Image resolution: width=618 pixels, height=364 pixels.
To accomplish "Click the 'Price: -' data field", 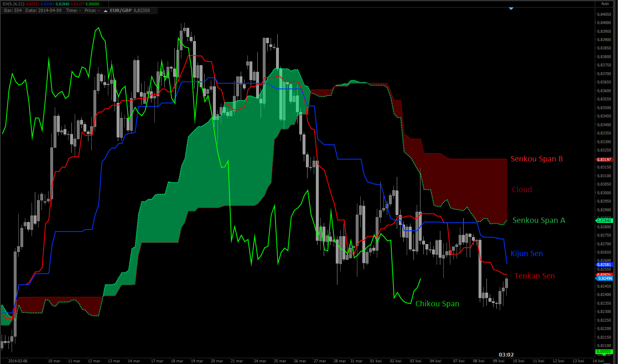I will (92, 10).
